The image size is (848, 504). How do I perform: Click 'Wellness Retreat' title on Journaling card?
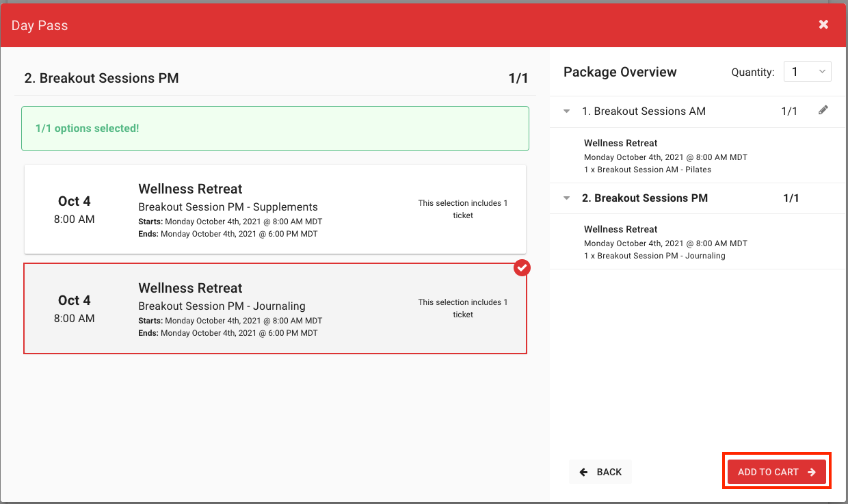tap(190, 288)
